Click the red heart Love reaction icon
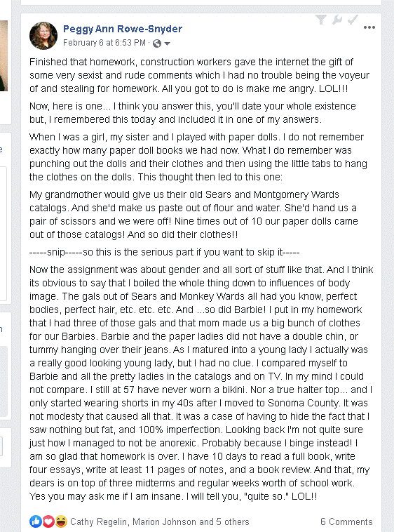Screen dimensions: 394x532 48,521
